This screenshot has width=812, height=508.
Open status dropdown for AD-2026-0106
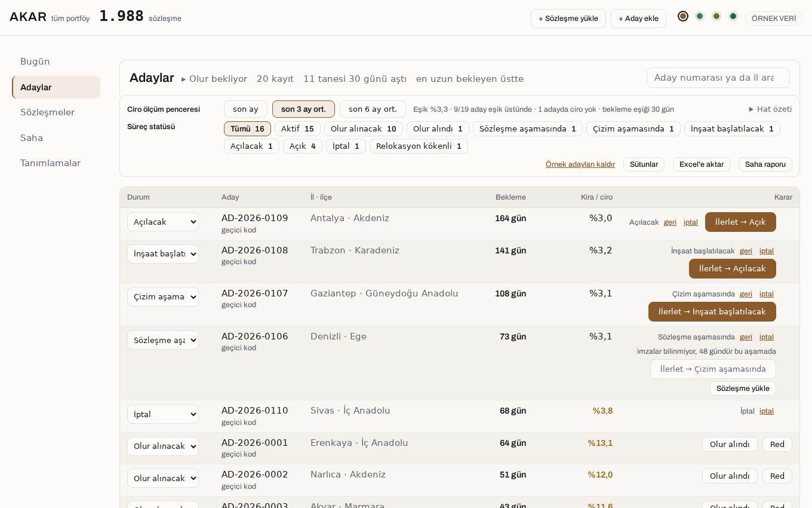pos(163,340)
